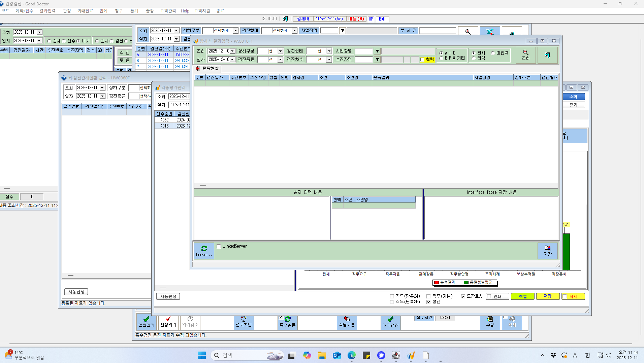The image size is (644, 363).
Task: Open the 결과입력 menu
Action: (47, 11)
